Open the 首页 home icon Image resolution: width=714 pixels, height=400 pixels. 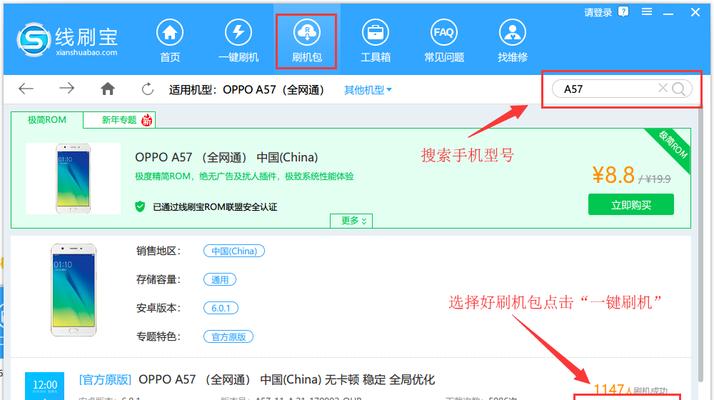(170, 33)
